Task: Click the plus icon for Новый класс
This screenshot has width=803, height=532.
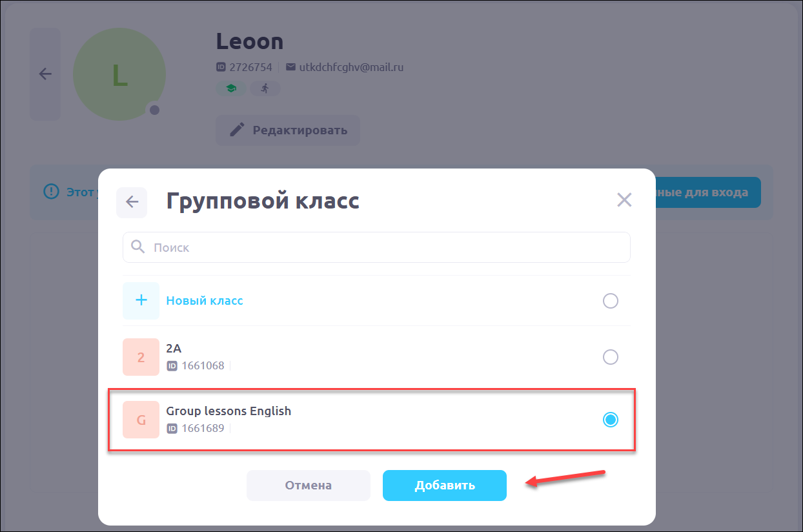Action: 141,301
